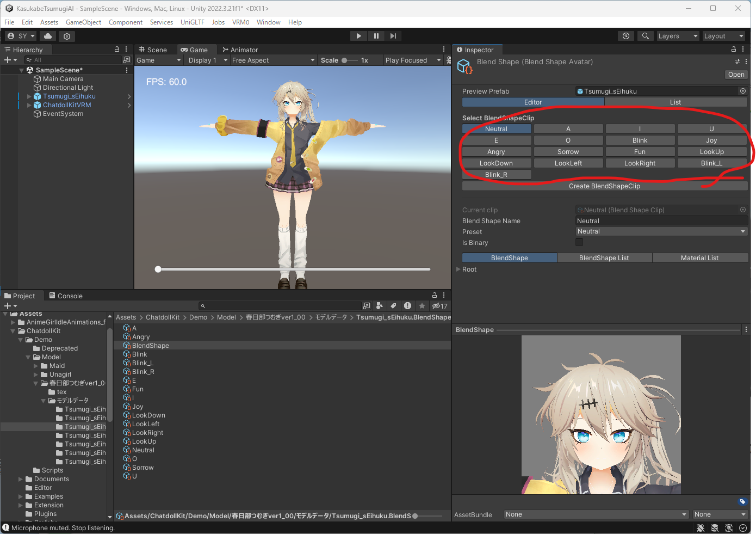
Task: Search by label icon in Project panel
Action: 393,306
